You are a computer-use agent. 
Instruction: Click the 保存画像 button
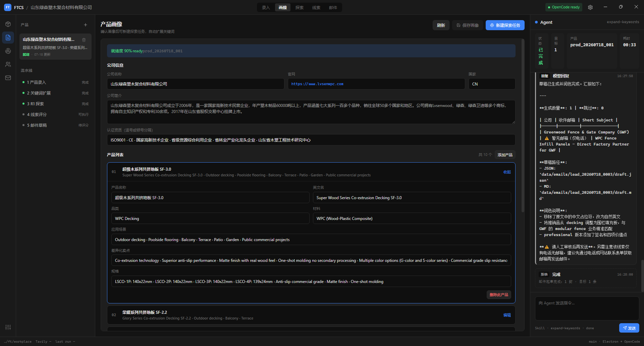click(x=468, y=25)
